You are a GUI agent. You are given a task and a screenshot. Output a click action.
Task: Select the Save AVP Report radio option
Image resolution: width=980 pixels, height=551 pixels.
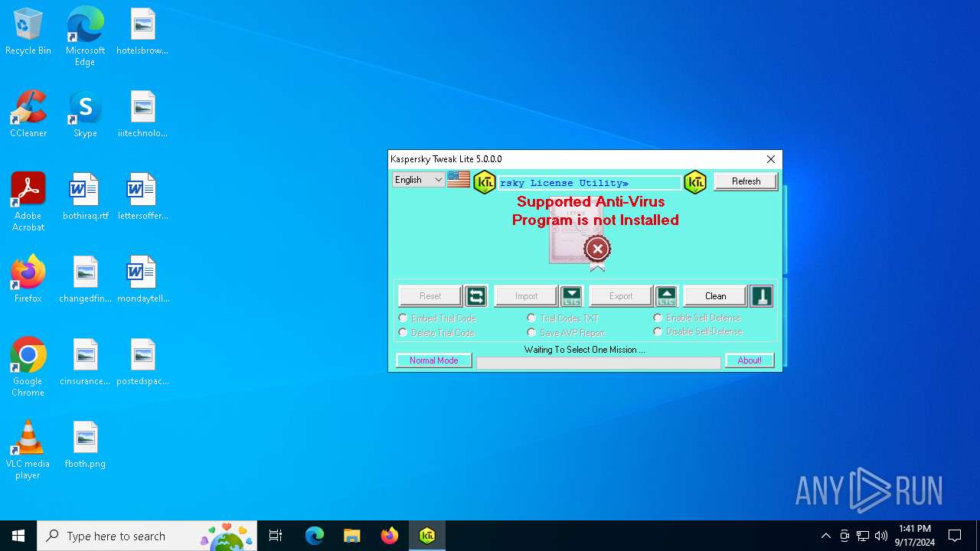pyautogui.click(x=566, y=333)
